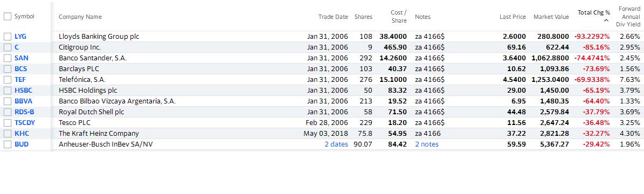The width and height of the screenshot is (644, 194).
Task: Open the RDS-B ticker link
Action: [x=24, y=112]
